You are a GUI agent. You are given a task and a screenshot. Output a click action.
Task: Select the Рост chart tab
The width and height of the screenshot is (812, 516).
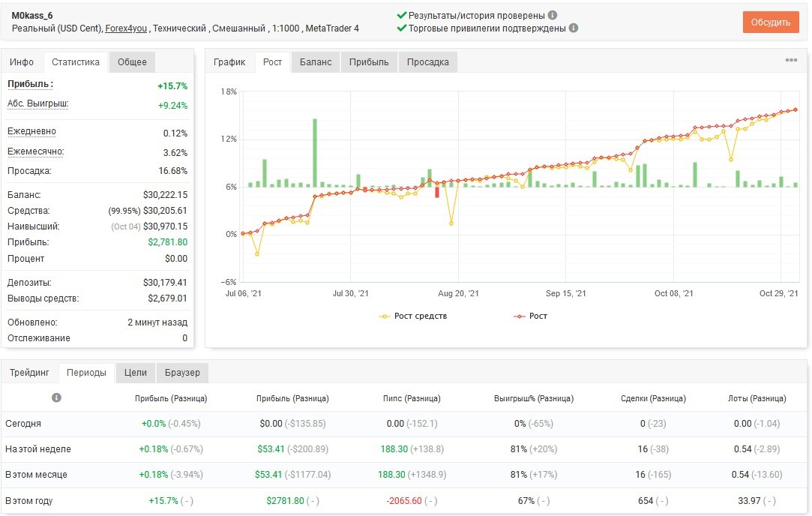point(272,62)
